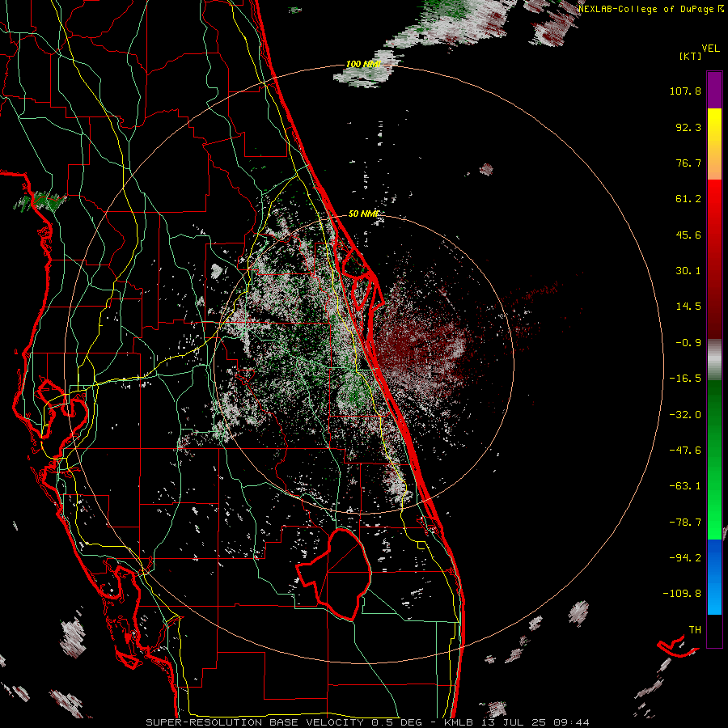Click the Lake Okeechobee outline on map

coord(335,574)
